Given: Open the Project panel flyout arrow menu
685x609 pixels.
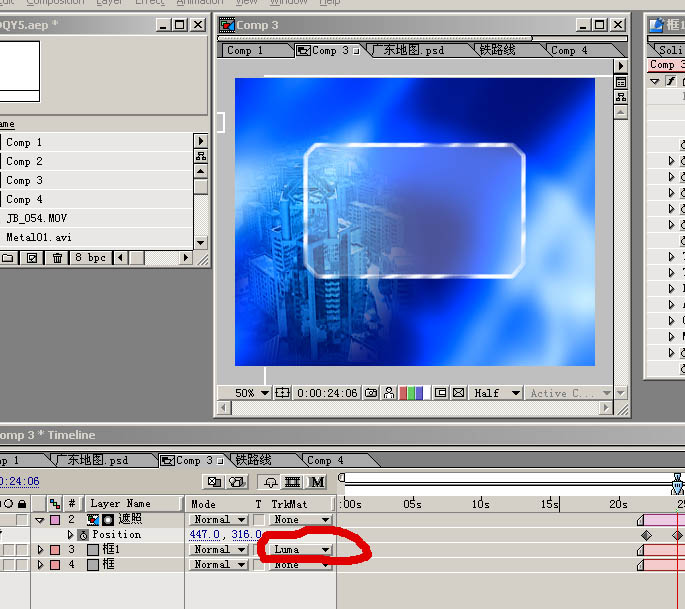Looking at the screenshot, I should pos(201,141).
